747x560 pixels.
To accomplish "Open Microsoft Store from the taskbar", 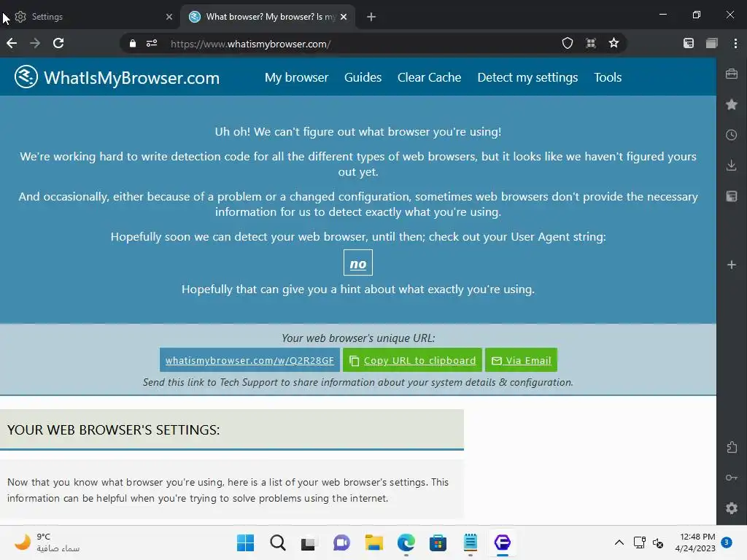I will click(x=438, y=542).
